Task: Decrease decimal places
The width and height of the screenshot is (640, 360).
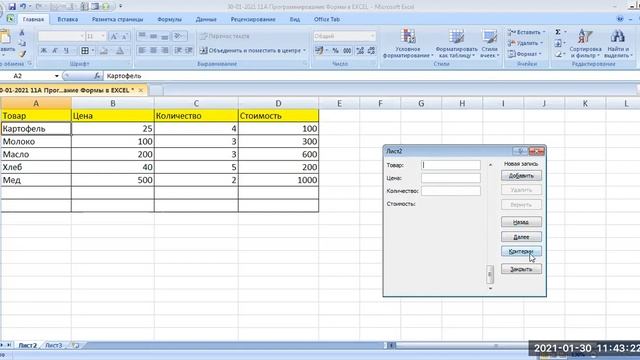Action: tap(371, 51)
